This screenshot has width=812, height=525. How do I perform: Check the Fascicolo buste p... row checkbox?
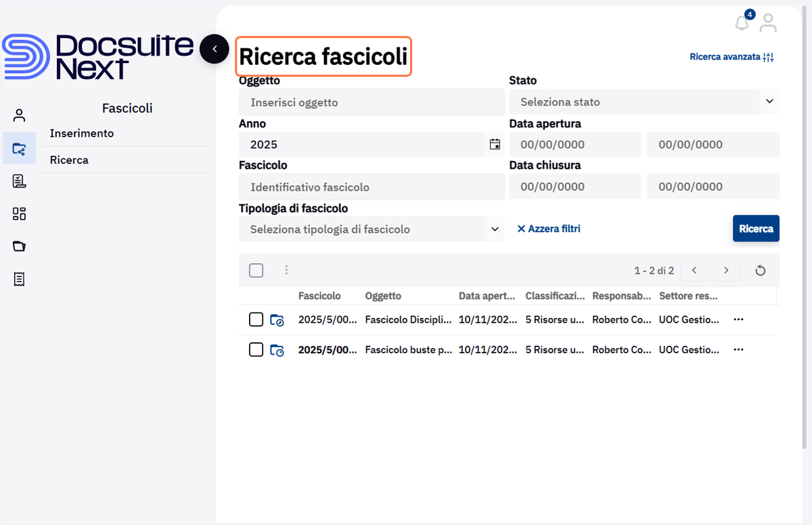tap(256, 350)
